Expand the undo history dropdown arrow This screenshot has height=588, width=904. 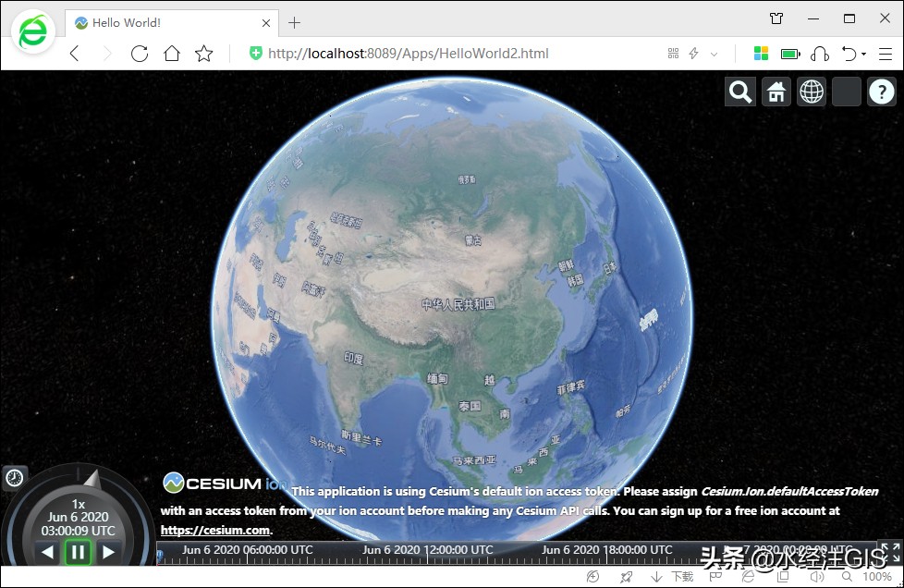pyautogui.click(x=863, y=55)
